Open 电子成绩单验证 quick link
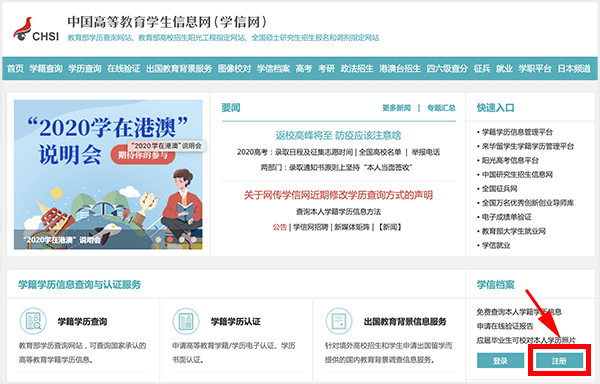The image size is (600, 384). 507,217
